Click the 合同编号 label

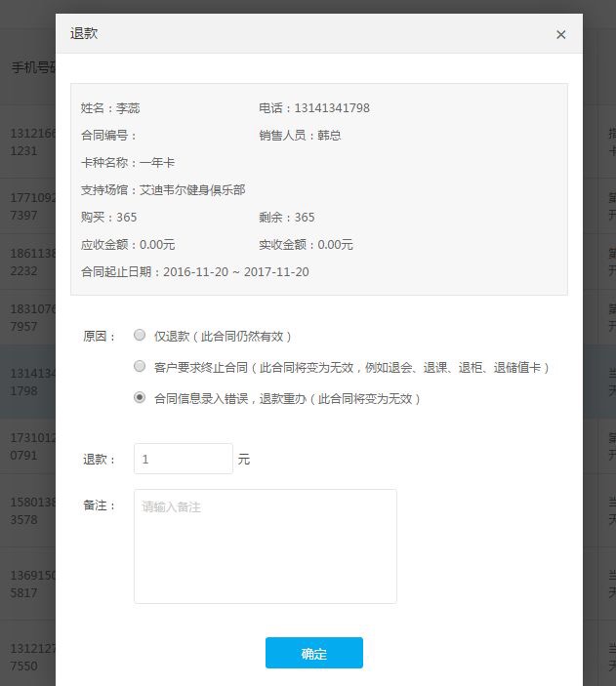tap(109, 136)
